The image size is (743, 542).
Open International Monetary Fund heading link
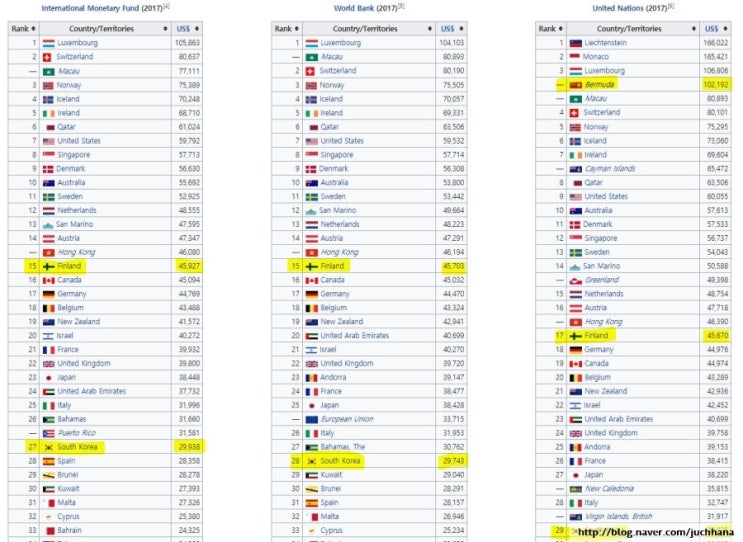click(x=90, y=8)
